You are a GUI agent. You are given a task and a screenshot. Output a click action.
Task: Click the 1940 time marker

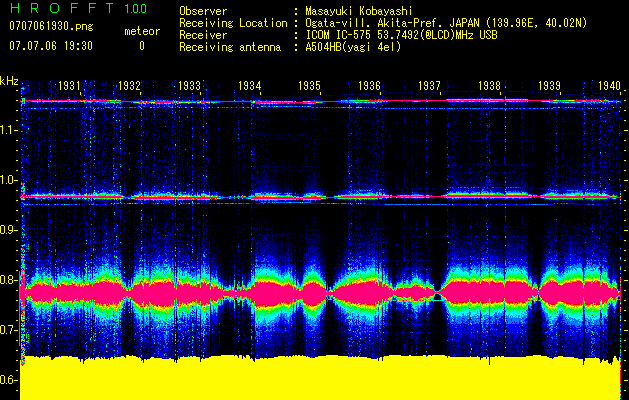pyautogui.click(x=609, y=87)
